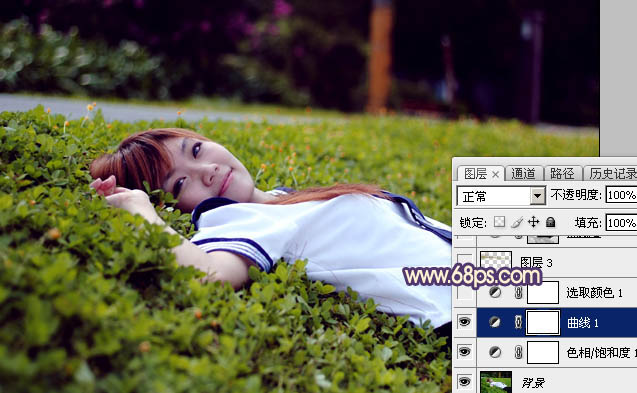
Task: Show the 选取颜色 1 layer visibility
Action: tap(465, 293)
